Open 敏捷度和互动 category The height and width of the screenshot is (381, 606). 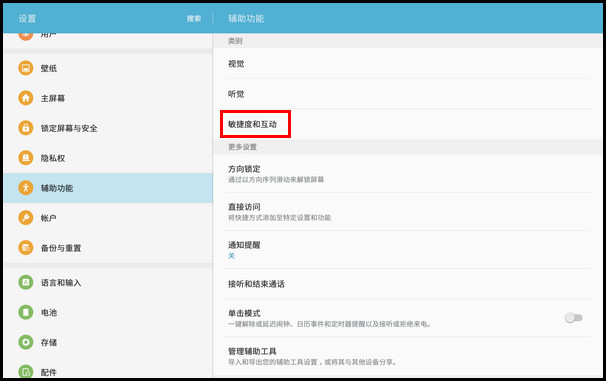(408, 124)
